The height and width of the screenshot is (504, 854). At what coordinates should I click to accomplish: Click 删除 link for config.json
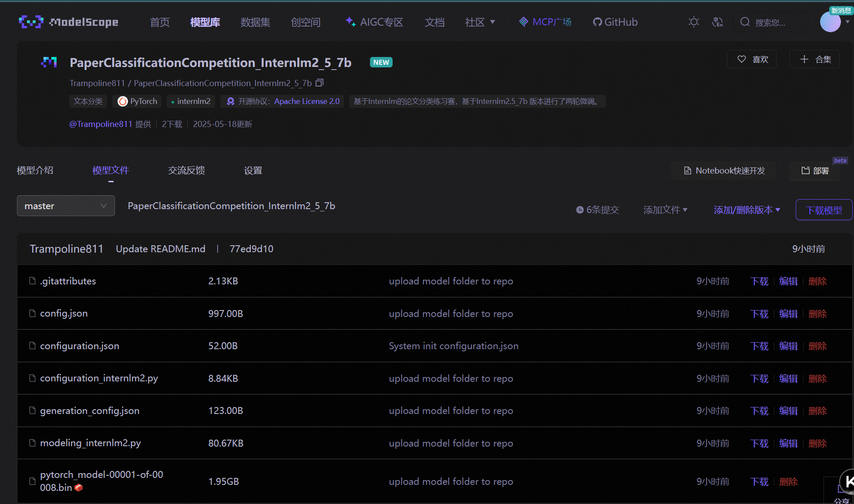817,314
